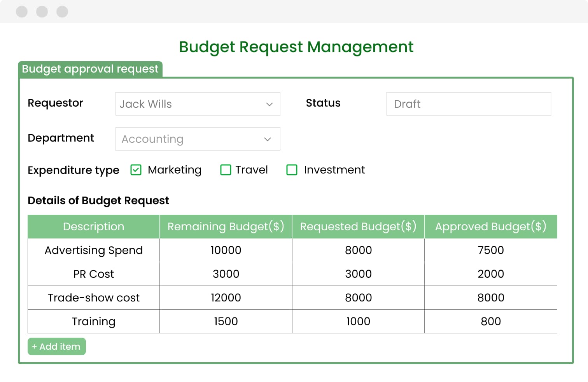588x382 pixels.
Task: Click the Requested Budget($) column header
Action: coord(358,226)
